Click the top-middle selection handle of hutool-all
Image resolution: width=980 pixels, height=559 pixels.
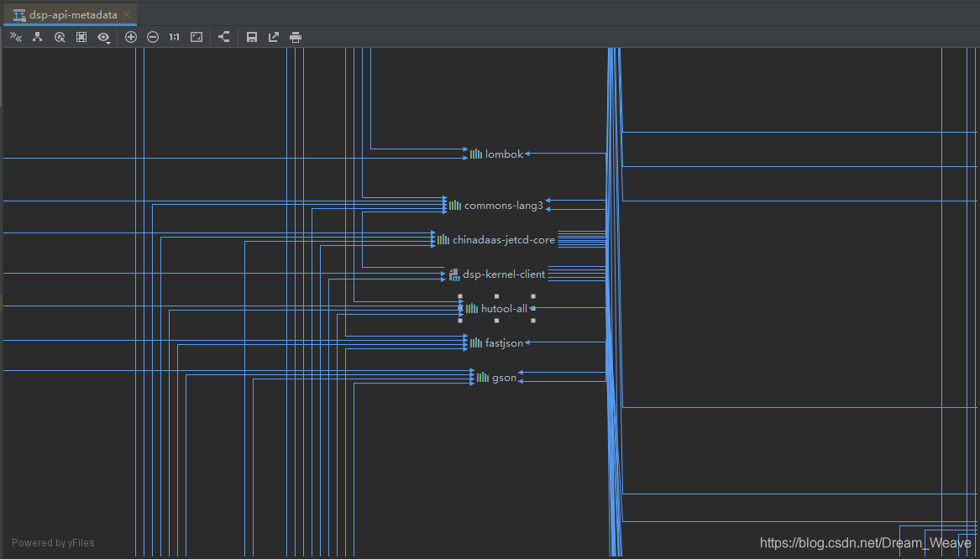(x=497, y=296)
